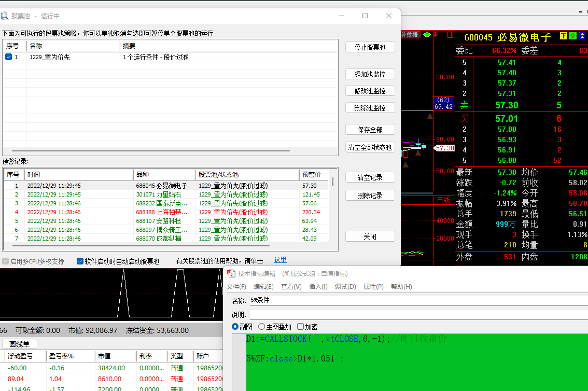588x391 pixels.
Task: Open the 插入(I) menu
Action: coord(318,287)
